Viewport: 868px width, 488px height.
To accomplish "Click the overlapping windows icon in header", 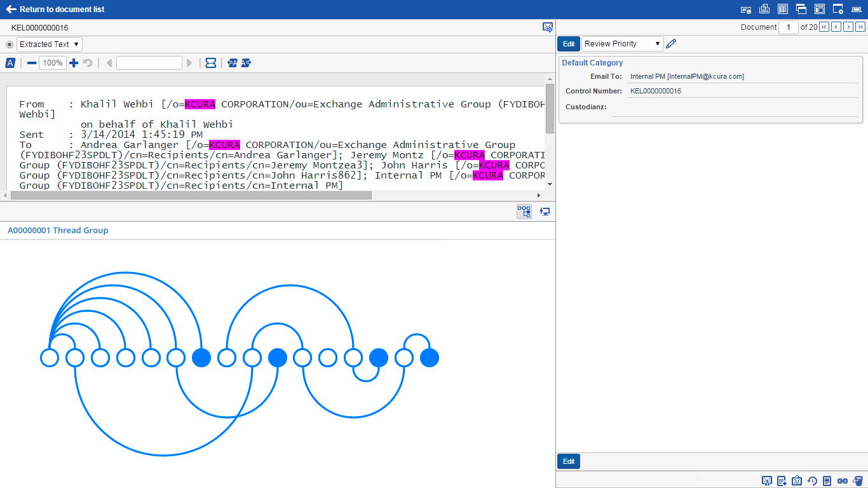I will tap(801, 9).
